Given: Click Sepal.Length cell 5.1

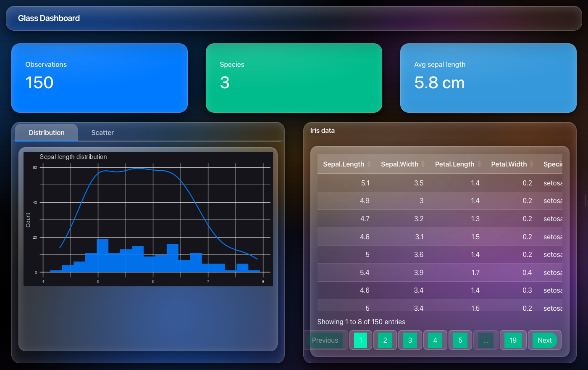Looking at the screenshot, I should [x=346, y=183].
